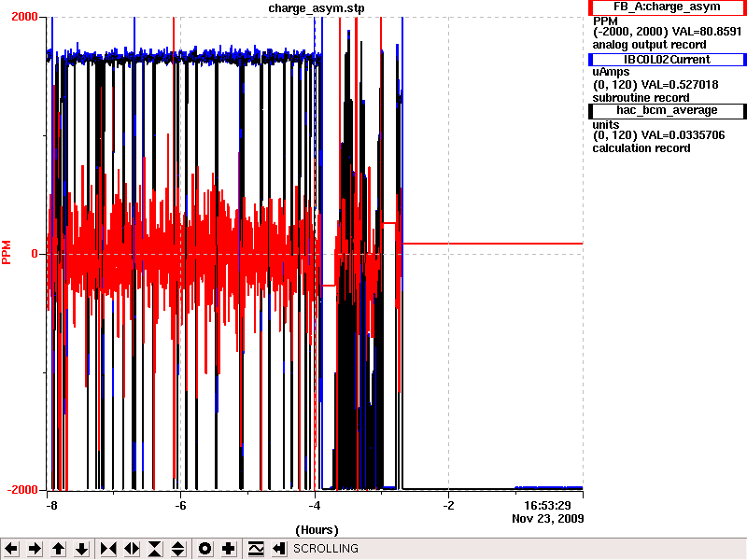Click the 0 y-axis tick label
This screenshot has height=560, width=747.
[x=35, y=254]
